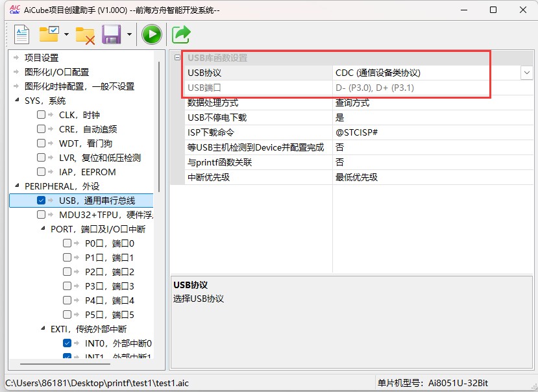Uncheck the INT0，外部中断0 checkbox
The width and height of the screenshot is (538, 392).
[x=67, y=343]
